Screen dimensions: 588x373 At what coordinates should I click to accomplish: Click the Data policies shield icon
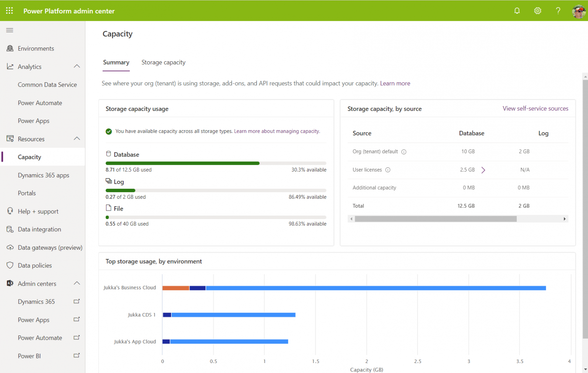[x=10, y=265]
